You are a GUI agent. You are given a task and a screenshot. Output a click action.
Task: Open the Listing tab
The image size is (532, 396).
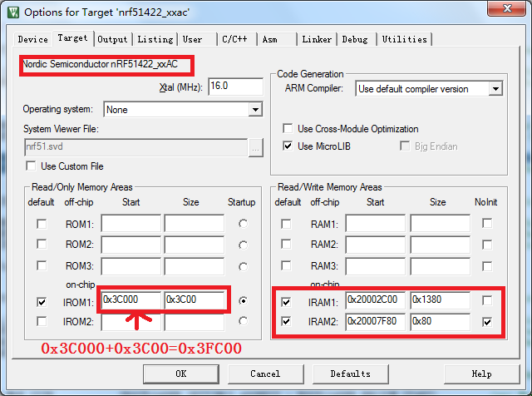click(x=155, y=39)
